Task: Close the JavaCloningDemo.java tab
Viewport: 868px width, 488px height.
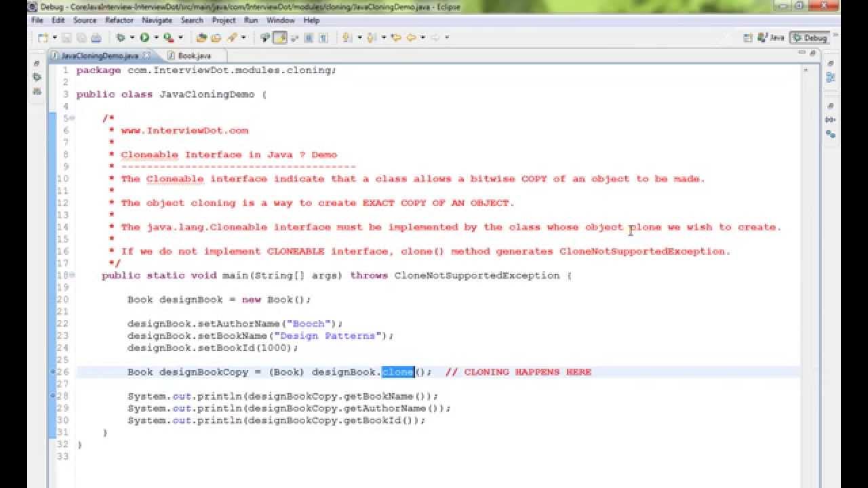Action: pos(148,55)
